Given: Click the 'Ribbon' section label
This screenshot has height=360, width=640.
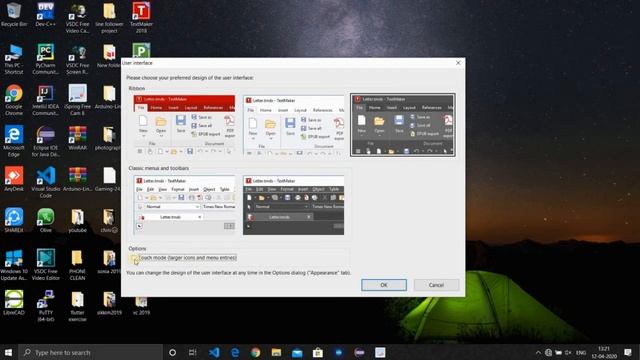Looking at the screenshot, I should pos(137,88).
